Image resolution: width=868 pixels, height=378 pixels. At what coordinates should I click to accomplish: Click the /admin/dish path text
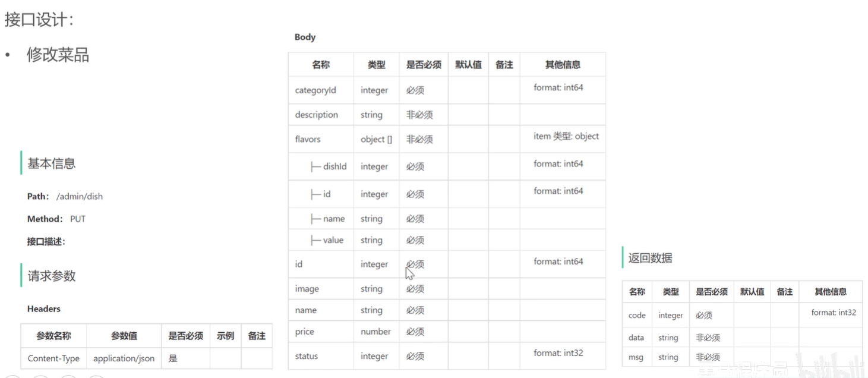pos(80,196)
